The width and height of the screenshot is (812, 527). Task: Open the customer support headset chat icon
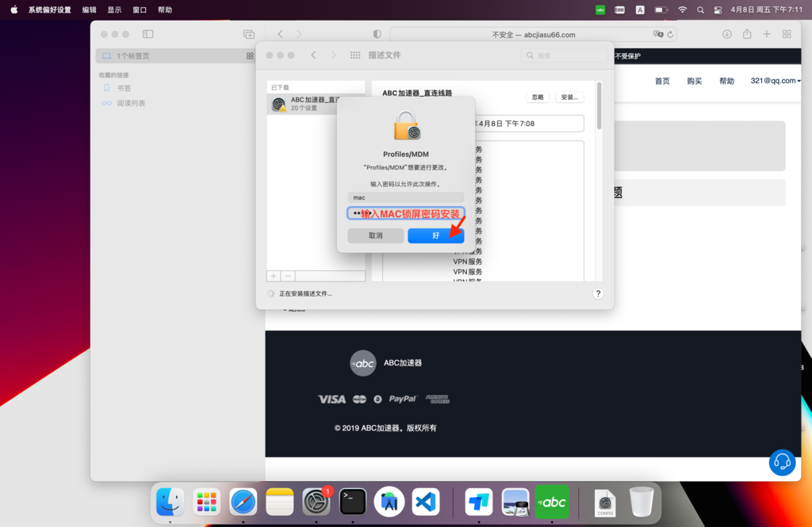(782, 463)
